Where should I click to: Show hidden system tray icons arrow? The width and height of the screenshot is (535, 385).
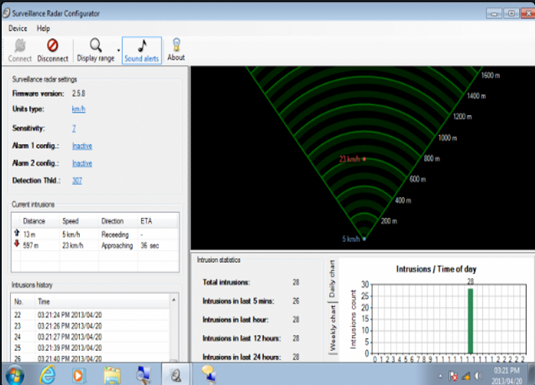click(x=440, y=376)
